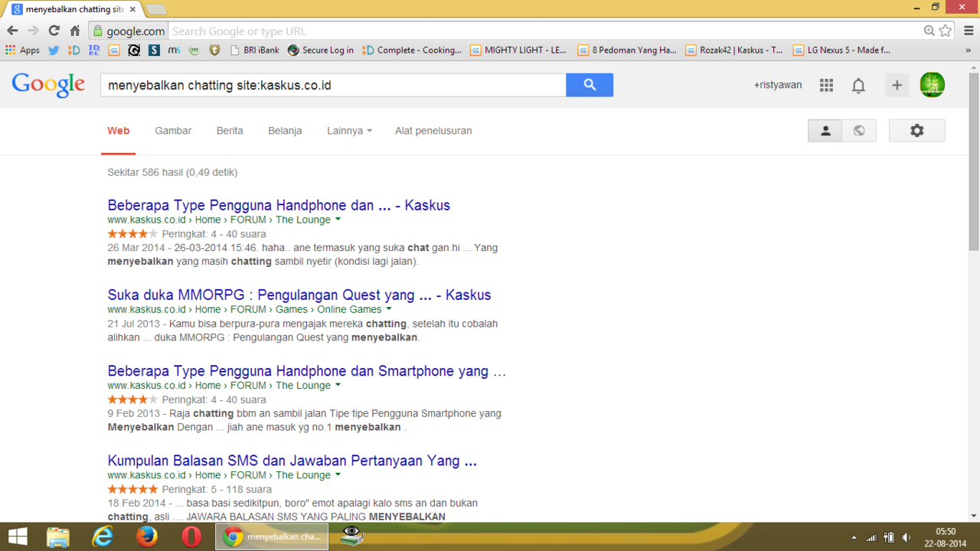Open the ms bookmark icon
980x551 pixels.
(174, 50)
